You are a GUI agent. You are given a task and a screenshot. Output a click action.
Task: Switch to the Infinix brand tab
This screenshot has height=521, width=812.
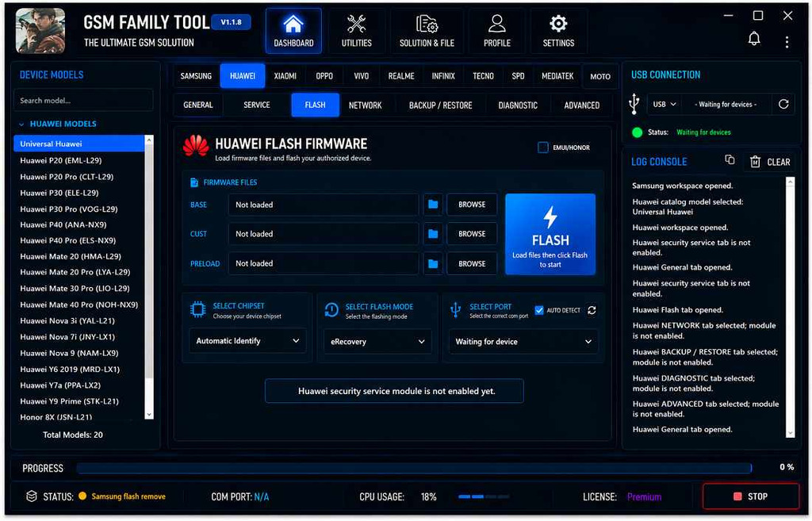pyautogui.click(x=443, y=76)
